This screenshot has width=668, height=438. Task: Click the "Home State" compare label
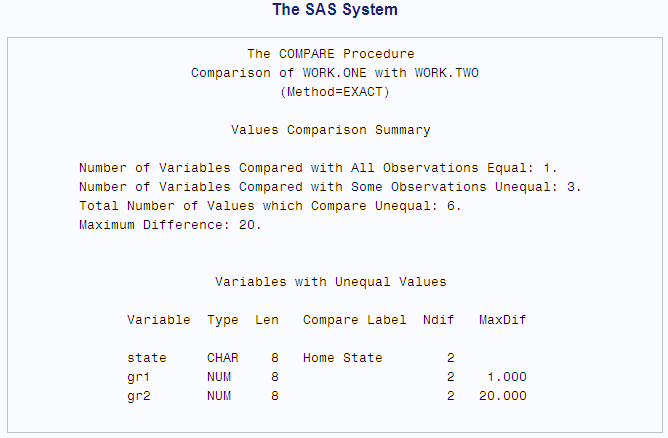pyautogui.click(x=342, y=358)
